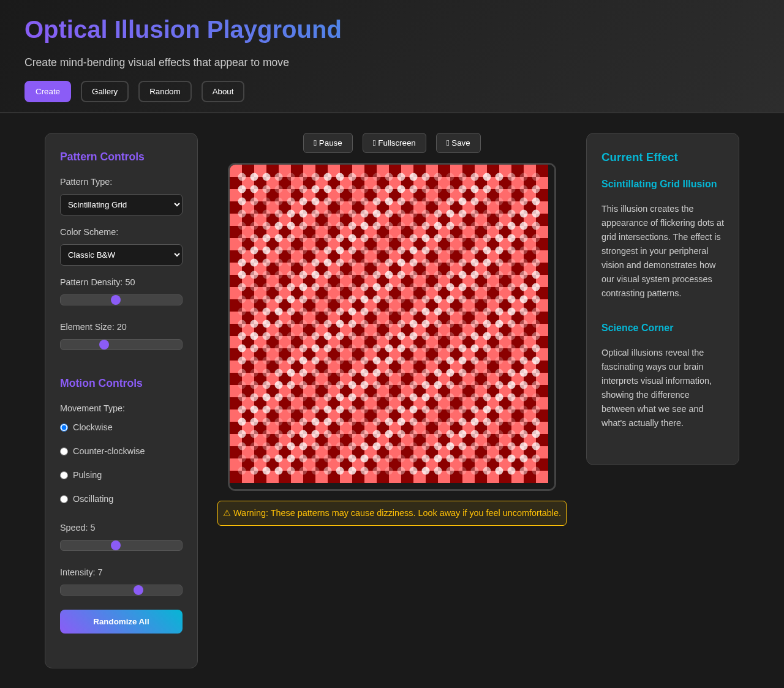
Task: Open the Color Scheme dropdown
Action: coord(121,255)
